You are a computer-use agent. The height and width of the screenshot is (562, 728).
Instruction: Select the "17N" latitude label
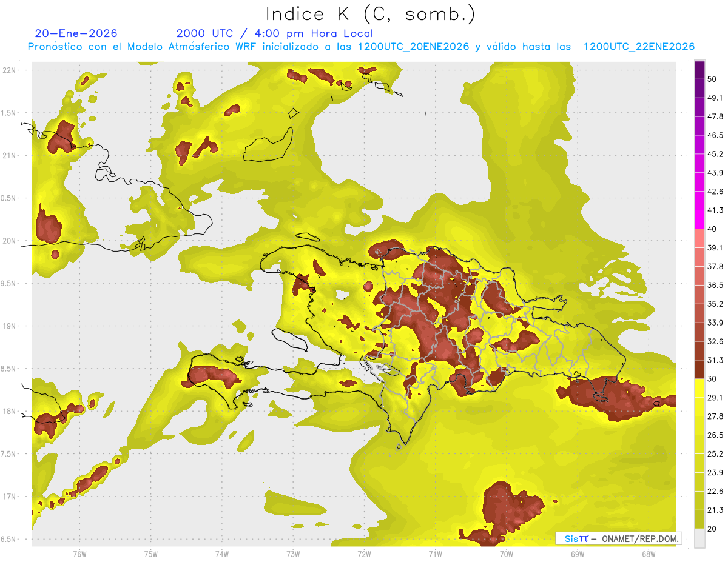[9, 497]
